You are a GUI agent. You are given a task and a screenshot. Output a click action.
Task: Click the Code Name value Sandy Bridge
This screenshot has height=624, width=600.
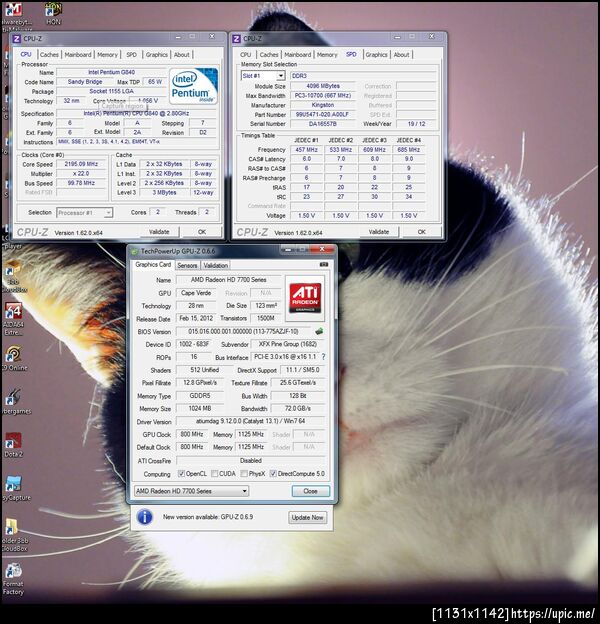[85, 82]
